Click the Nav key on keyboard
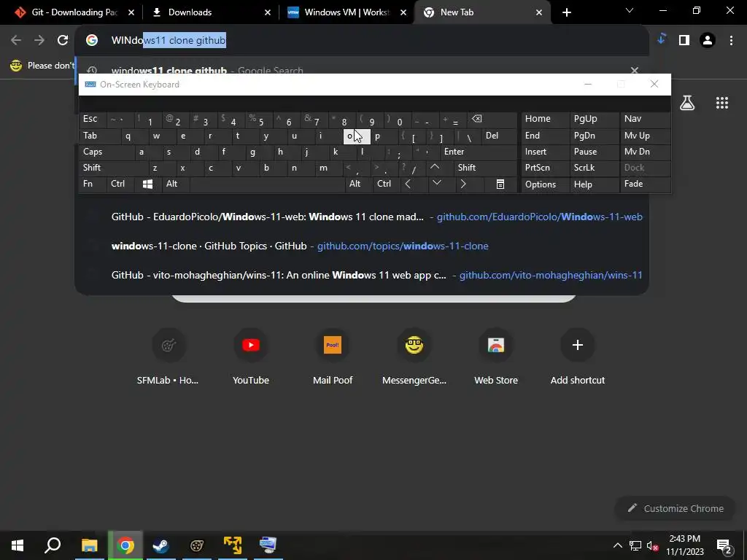The width and height of the screenshot is (747, 560). [645, 119]
